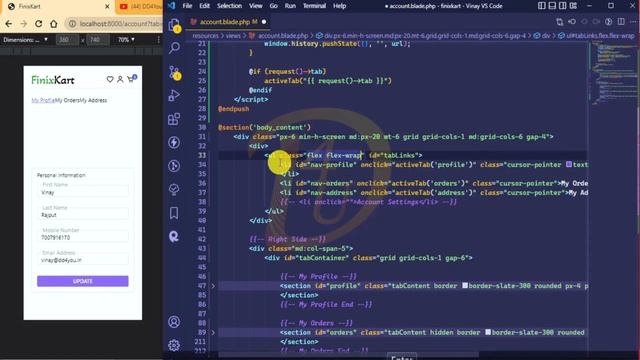Click the browser Forward arrow
Viewport: 640px width, 360px height.
tap(24, 24)
